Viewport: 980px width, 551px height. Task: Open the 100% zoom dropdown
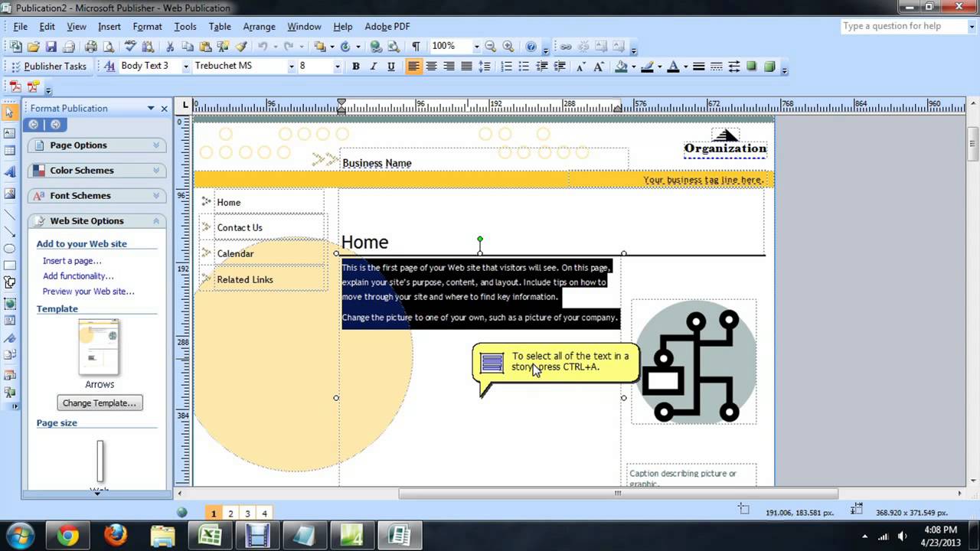[x=476, y=47]
